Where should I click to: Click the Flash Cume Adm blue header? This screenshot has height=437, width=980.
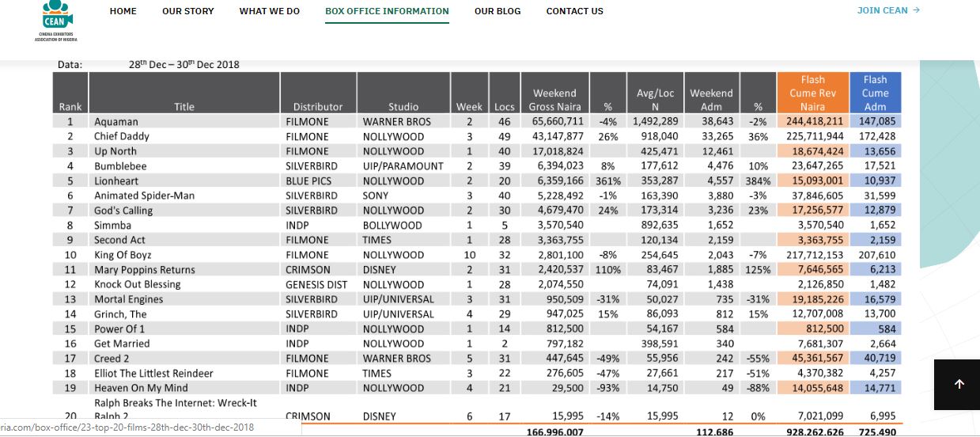875,93
